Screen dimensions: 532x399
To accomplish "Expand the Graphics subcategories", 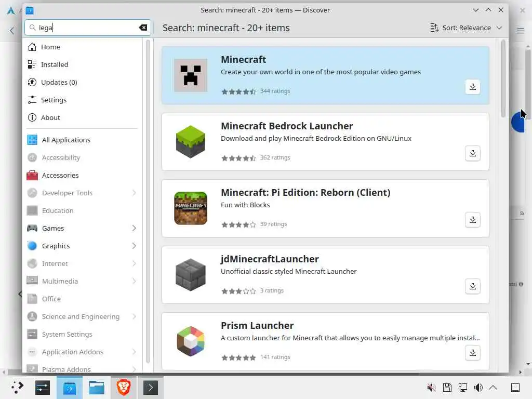I will pos(134,246).
